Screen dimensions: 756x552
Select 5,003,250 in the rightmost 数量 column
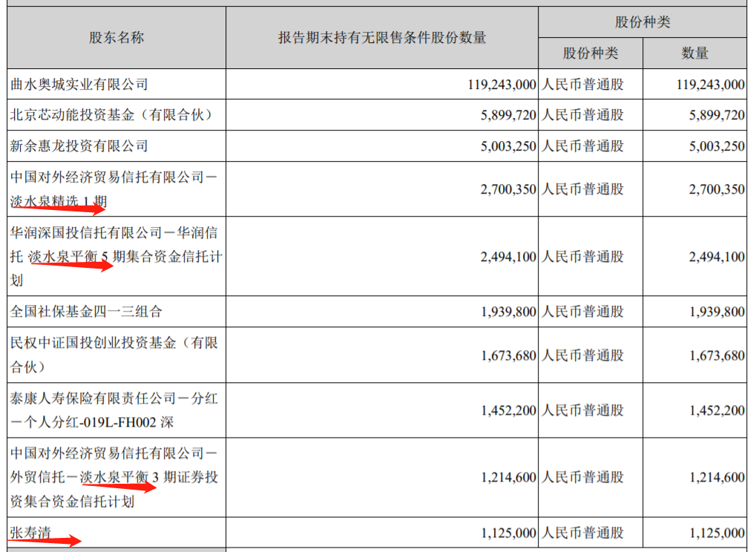click(x=717, y=146)
